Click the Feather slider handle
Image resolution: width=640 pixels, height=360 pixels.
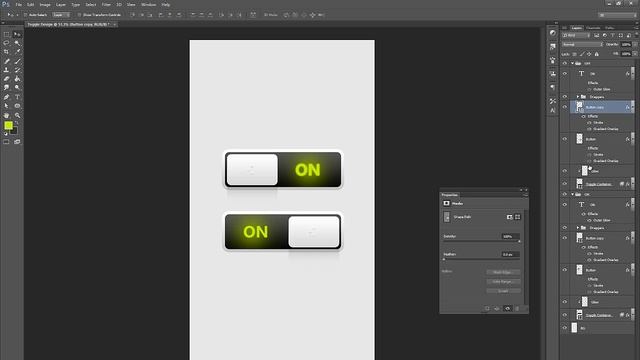pyautogui.click(x=444, y=260)
